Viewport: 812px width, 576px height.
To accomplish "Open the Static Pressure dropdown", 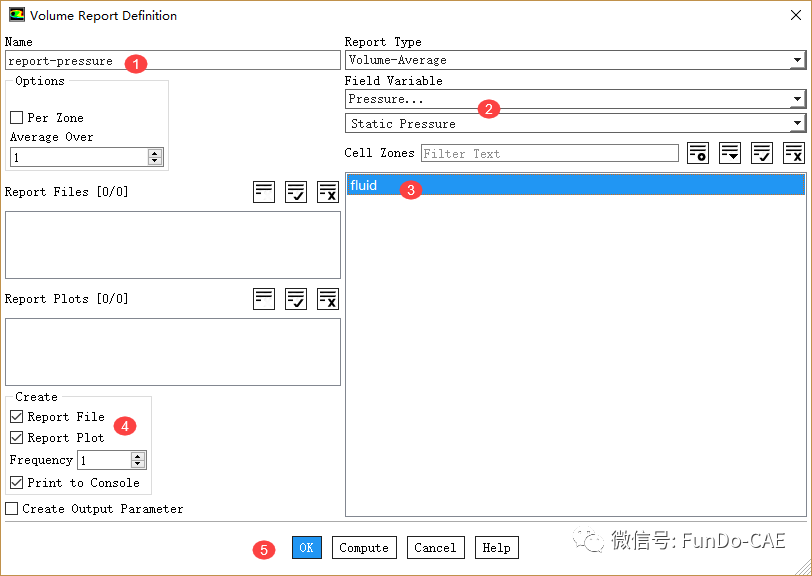I will [x=575, y=124].
